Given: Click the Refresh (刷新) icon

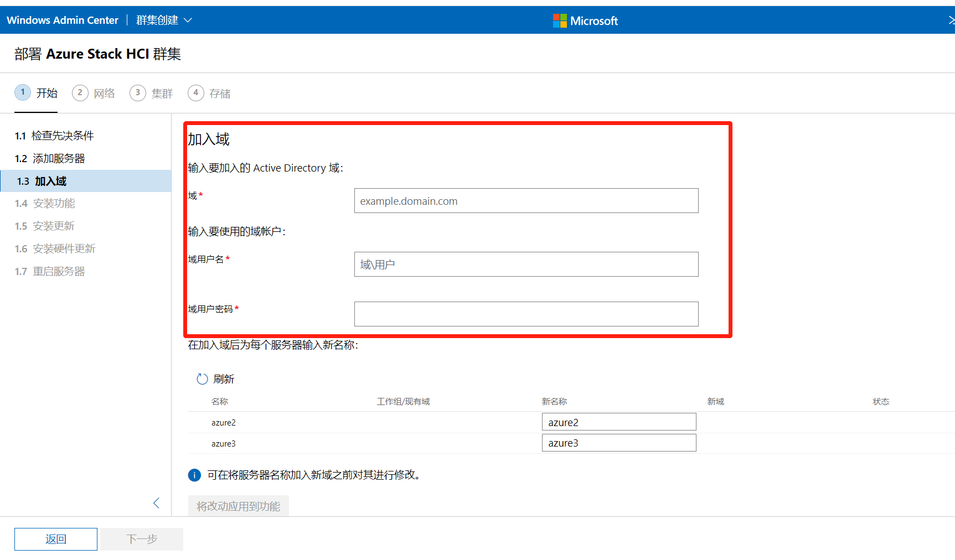Looking at the screenshot, I should (202, 378).
